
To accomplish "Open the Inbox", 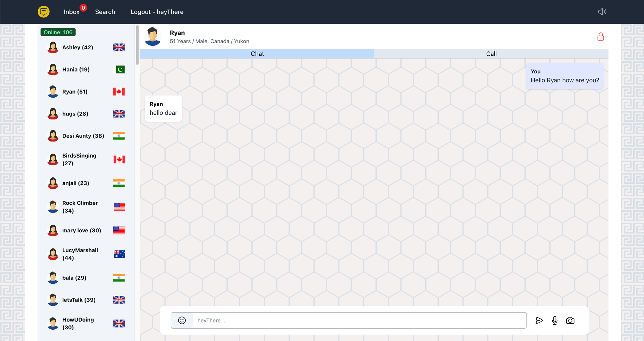I will point(71,12).
